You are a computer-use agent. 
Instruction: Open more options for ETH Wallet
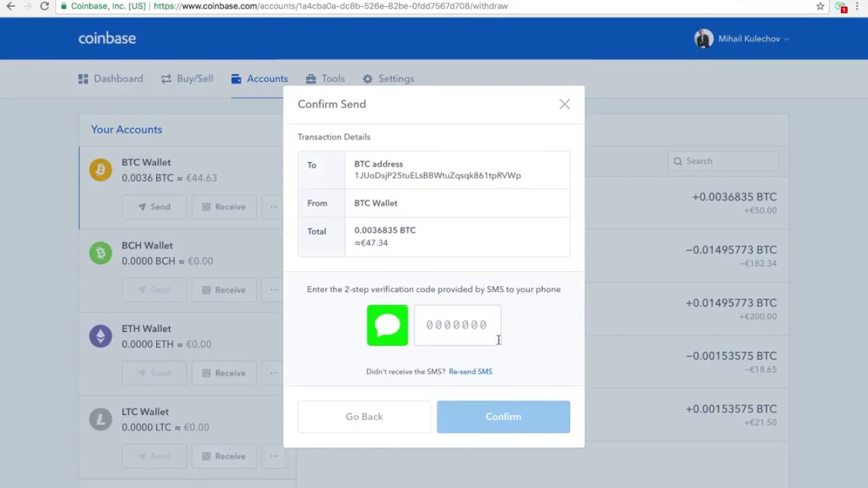point(273,373)
